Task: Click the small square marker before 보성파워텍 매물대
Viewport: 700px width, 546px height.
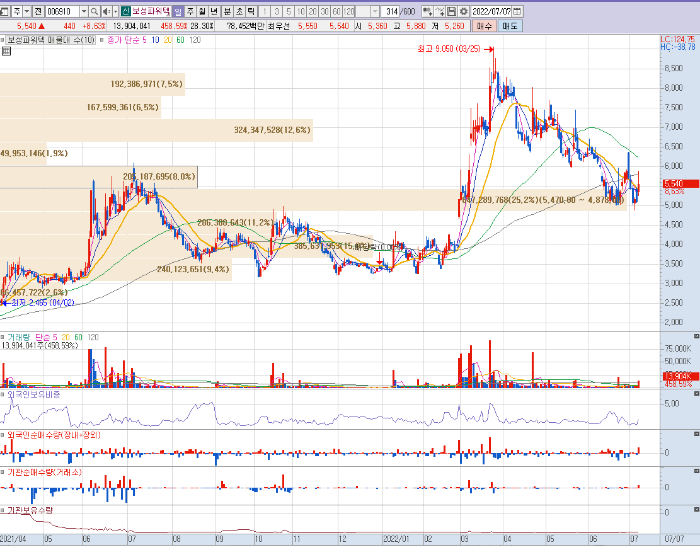Action: click(x=3, y=40)
